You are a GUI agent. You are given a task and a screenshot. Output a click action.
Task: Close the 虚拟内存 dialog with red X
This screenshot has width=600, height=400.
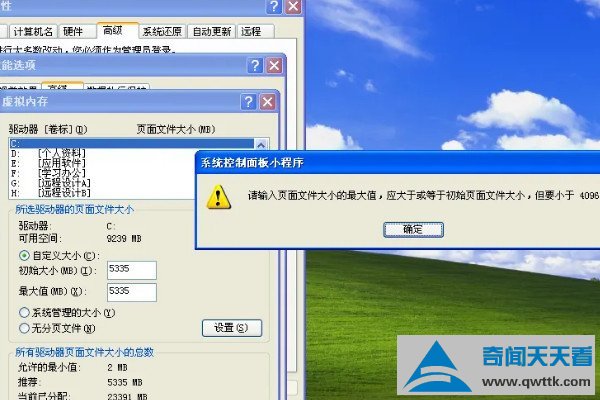267,102
